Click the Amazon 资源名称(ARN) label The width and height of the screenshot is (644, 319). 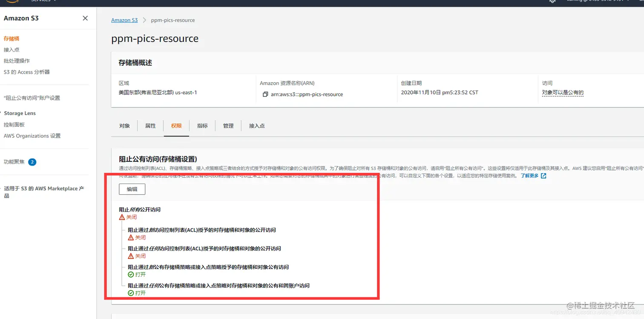(287, 83)
